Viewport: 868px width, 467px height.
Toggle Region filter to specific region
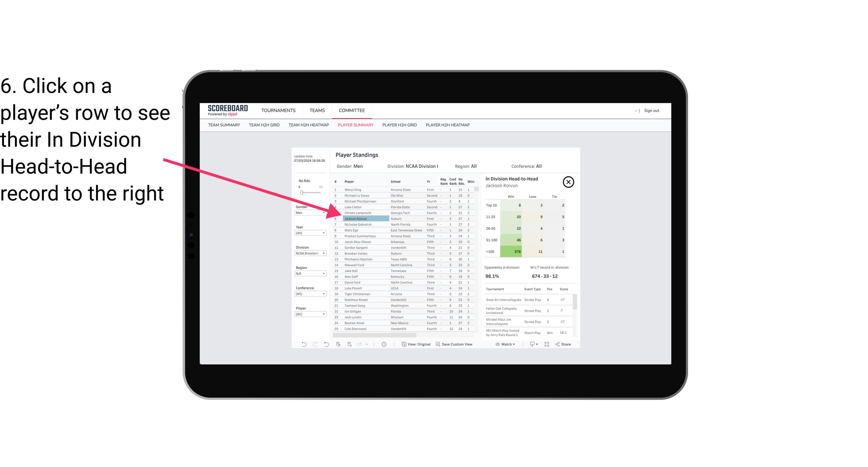pyautogui.click(x=310, y=273)
